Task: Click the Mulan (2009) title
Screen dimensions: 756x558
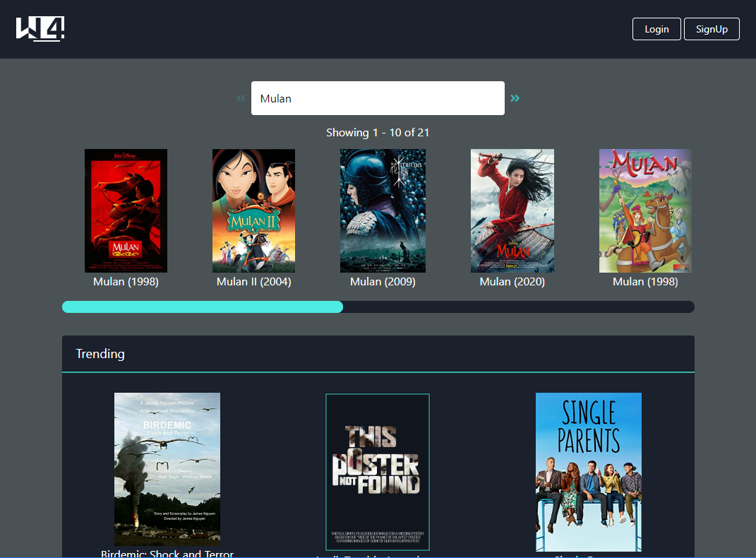Action: click(x=383, y=282)
